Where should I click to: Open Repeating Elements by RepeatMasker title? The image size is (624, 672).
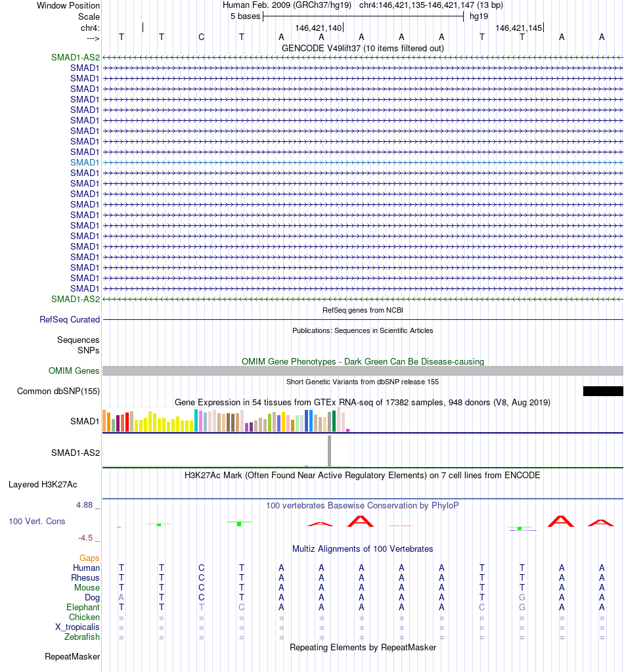363,648
